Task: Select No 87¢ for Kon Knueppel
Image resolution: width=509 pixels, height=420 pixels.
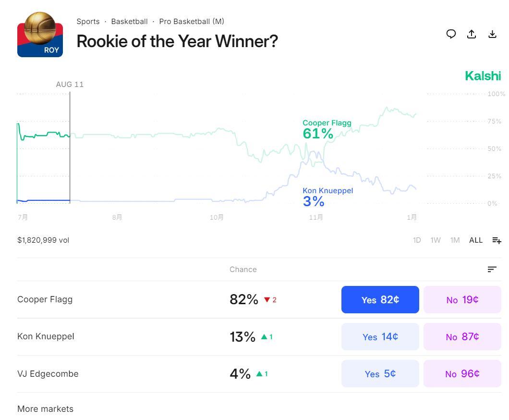Action: click(x=462, y=337)
